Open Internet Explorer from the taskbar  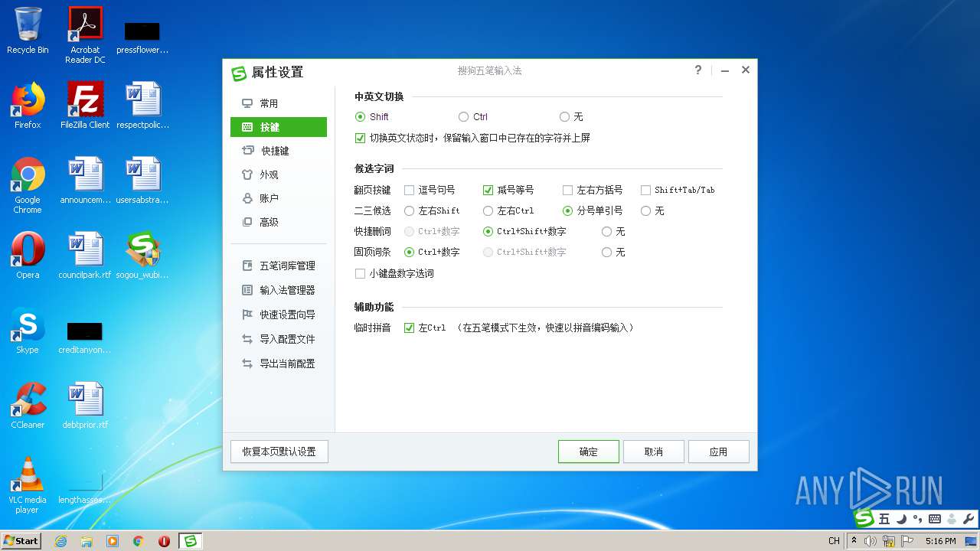pyautogui.click(x=61, y=541)
